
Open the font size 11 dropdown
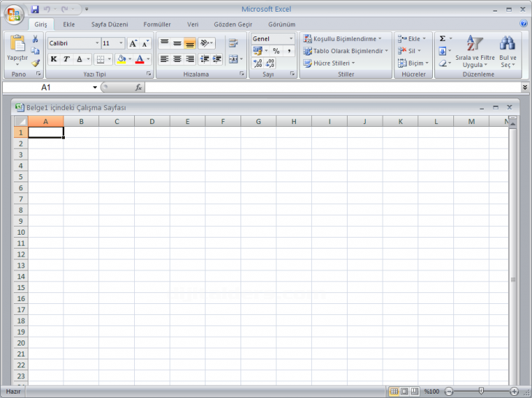(x=121, y=43)
